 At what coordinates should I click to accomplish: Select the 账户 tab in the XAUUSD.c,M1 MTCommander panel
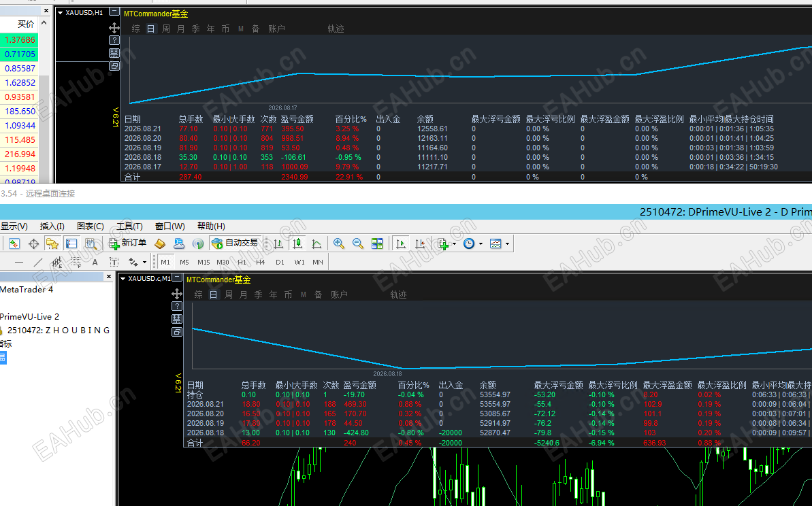pyautogui.click(x=339, y=294)
